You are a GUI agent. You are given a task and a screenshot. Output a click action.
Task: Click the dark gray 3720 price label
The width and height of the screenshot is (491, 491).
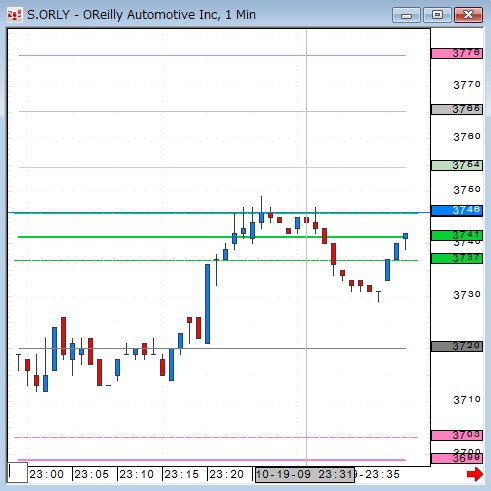[457, 346]
